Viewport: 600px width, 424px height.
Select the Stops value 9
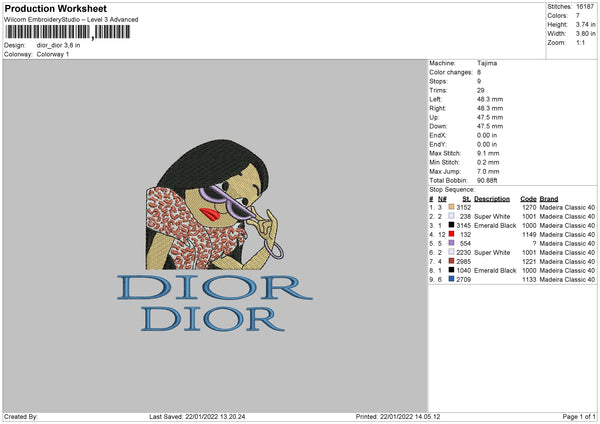coord(479,81)
